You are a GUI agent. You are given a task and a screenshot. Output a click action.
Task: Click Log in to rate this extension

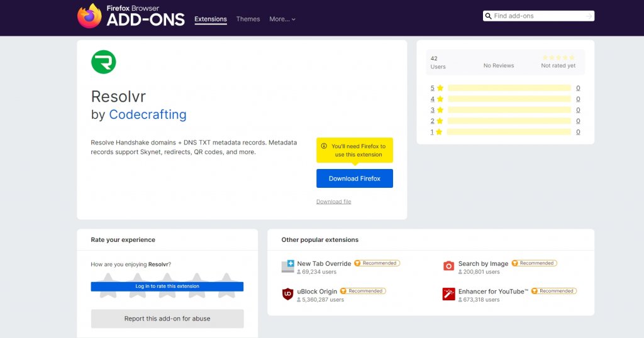coord(167,286)
